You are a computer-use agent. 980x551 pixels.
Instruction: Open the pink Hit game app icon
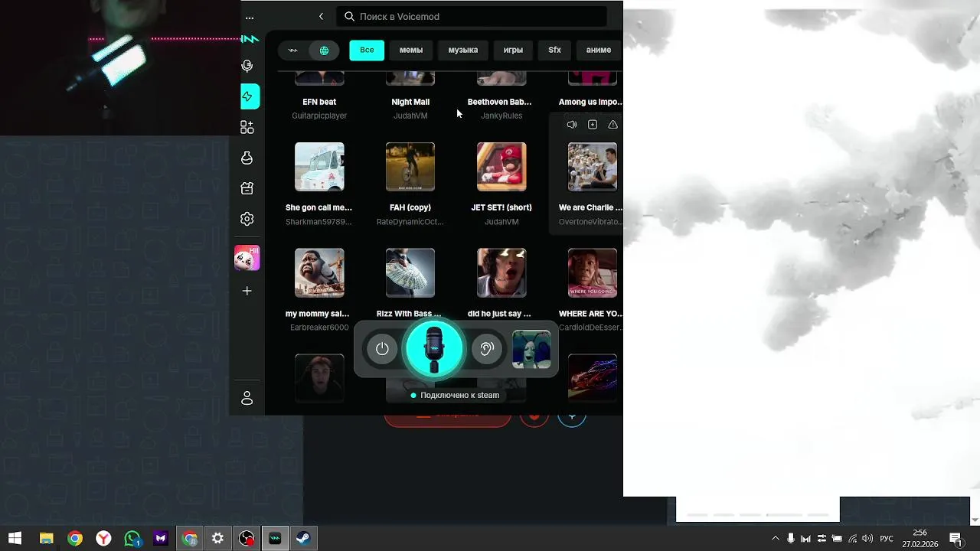point(247,258)
